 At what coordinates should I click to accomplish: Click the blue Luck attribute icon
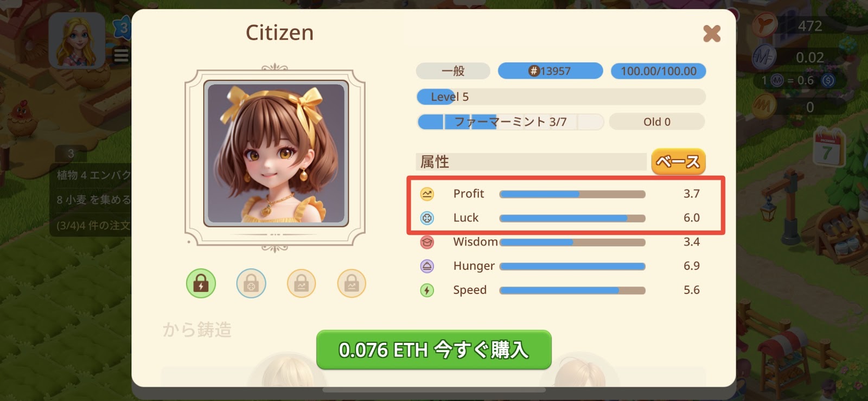tap(427, 218)
